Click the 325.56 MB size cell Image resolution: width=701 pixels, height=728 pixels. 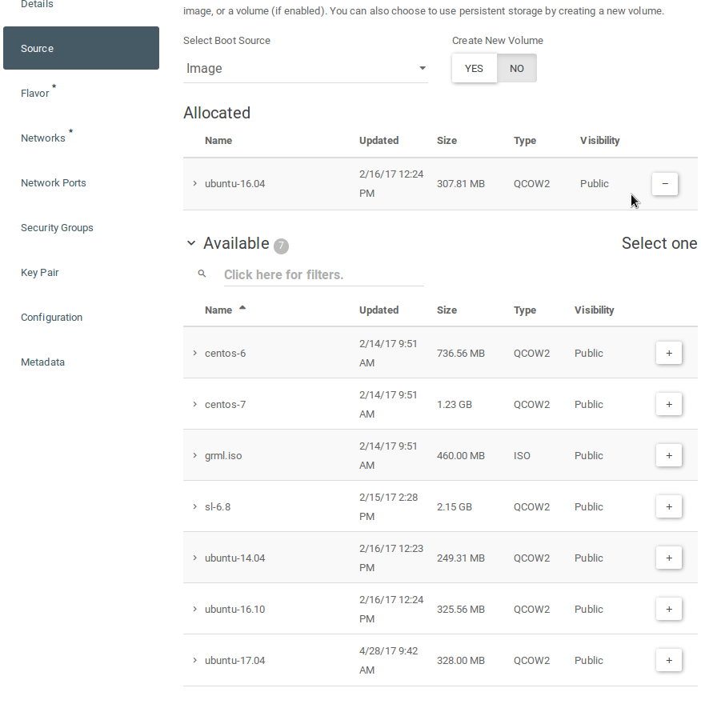(461, 609)
